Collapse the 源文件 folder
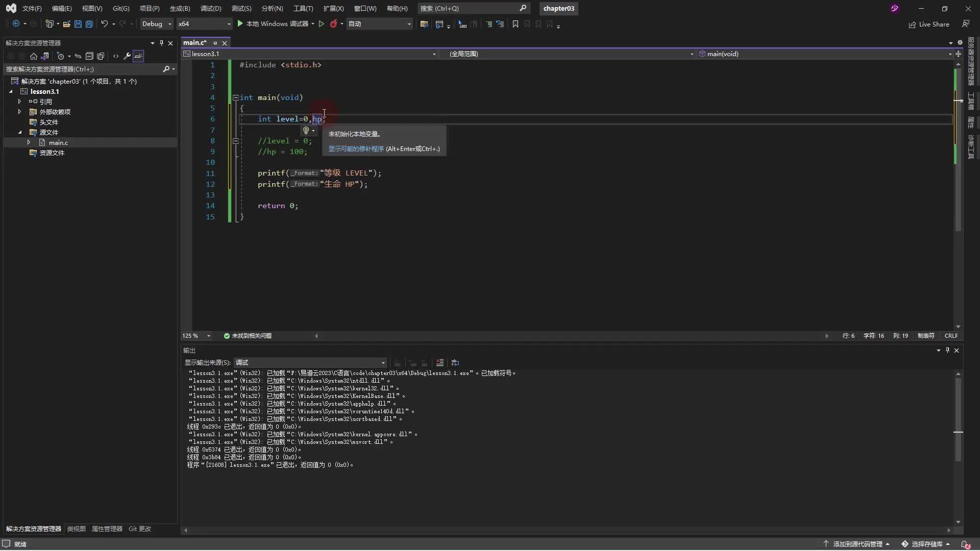The height and width of the screenshot is (551, 980). click(x=19, y=132)
